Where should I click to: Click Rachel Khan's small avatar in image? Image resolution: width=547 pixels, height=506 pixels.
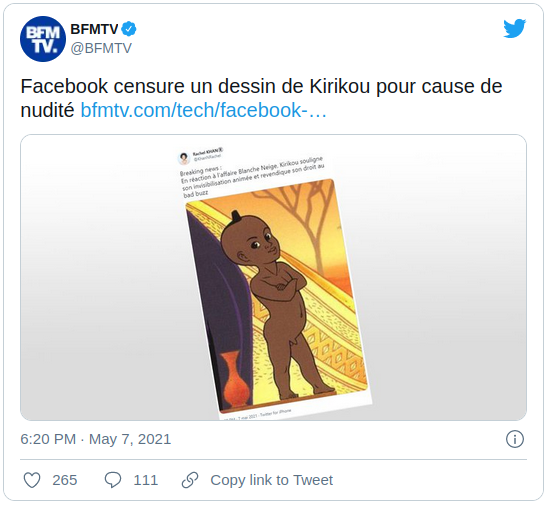184,158
